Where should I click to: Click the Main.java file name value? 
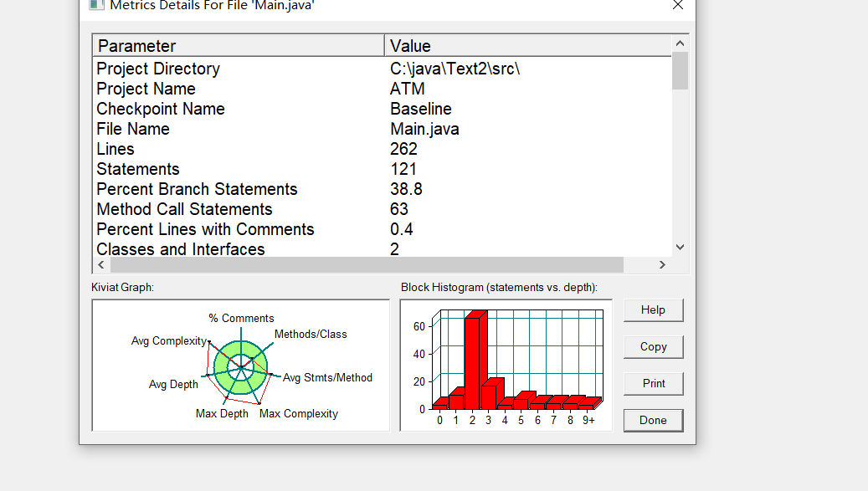click(424, 130)
